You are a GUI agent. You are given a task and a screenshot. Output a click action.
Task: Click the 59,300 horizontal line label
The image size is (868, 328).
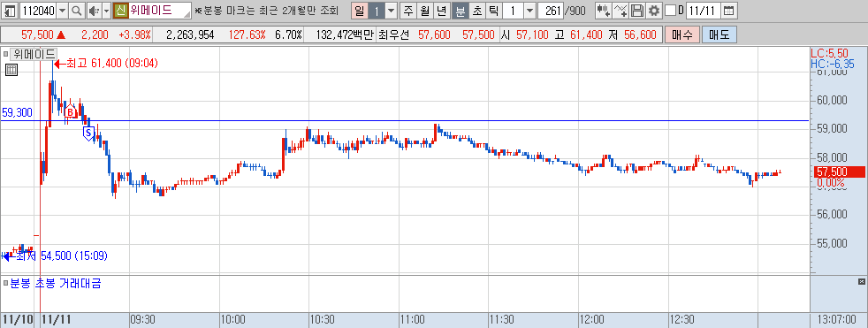(17, 112)
